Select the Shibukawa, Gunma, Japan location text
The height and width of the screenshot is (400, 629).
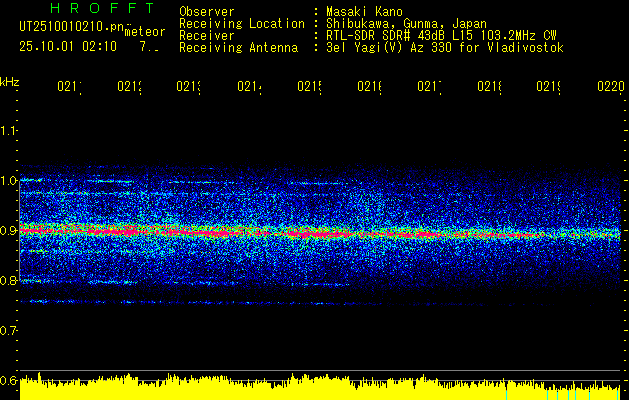pos(406,23)
